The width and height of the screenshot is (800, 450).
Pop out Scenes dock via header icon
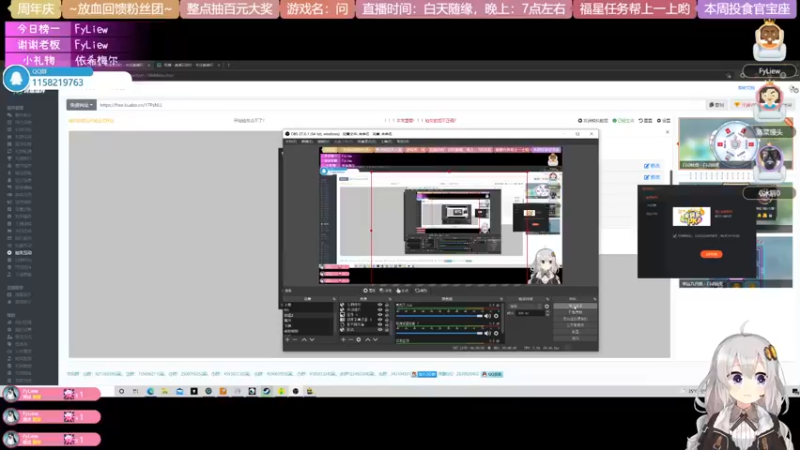[x=334, y=299]
